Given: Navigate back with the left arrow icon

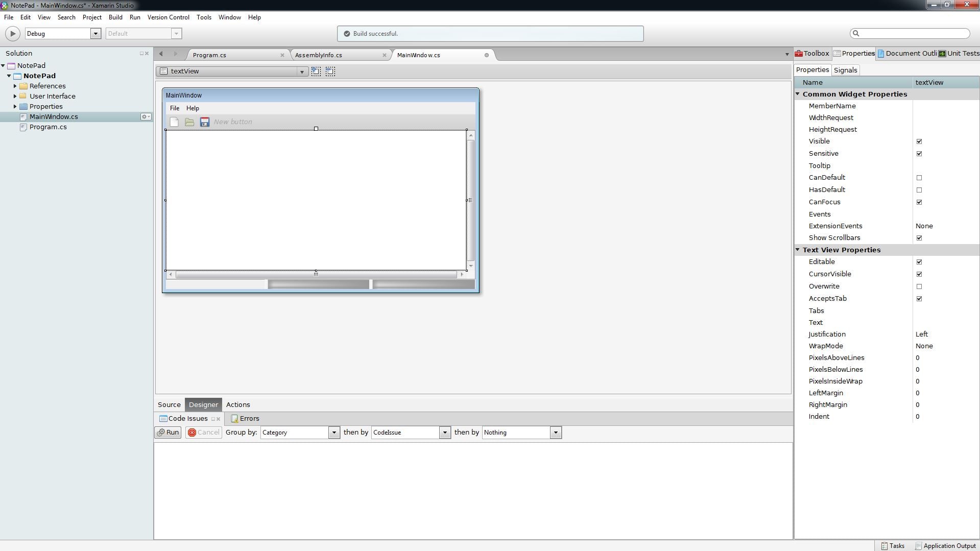Looking at the screenshot, I should click(x=161, y=54).
